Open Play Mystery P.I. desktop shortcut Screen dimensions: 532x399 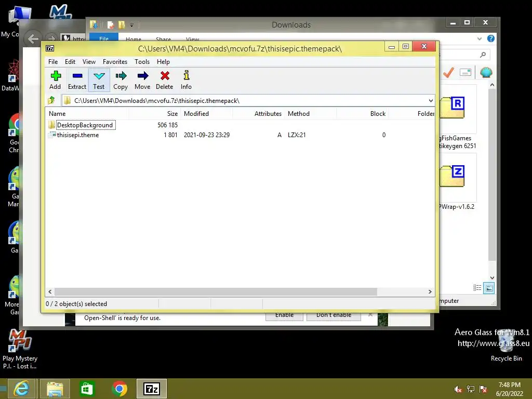20,349
